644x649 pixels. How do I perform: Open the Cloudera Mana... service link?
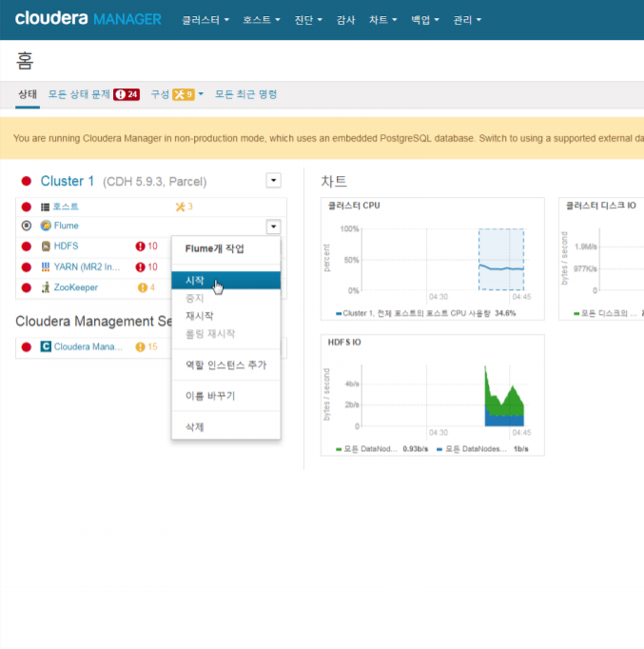click(88, 346)
